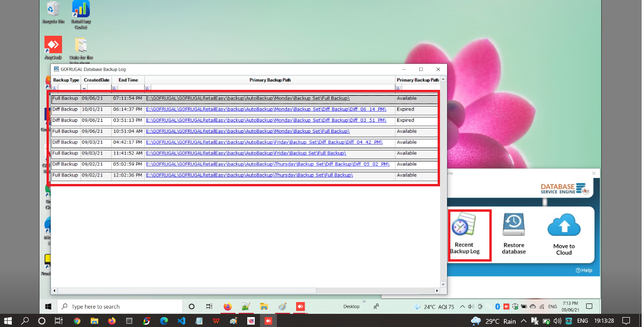The image size is (644, 327).
Task: Click End Time column filter condition icon
Action: tap(114, 88)
